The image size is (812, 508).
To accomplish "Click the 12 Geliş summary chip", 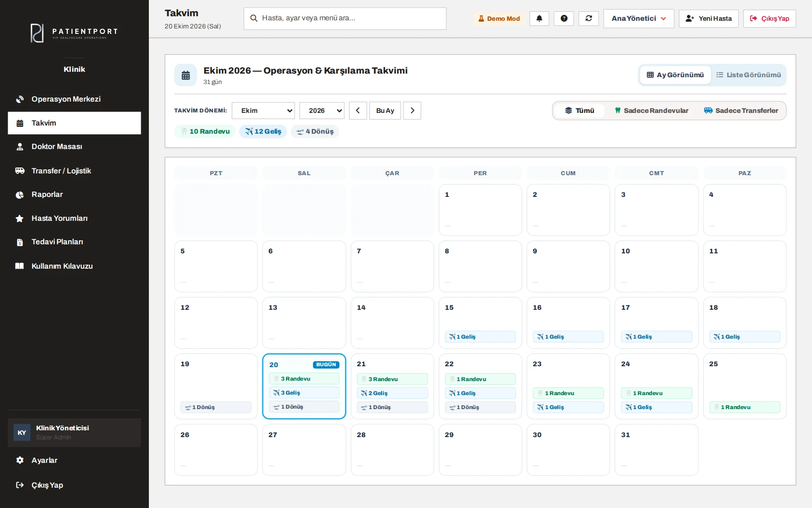I will coord(263,131).
